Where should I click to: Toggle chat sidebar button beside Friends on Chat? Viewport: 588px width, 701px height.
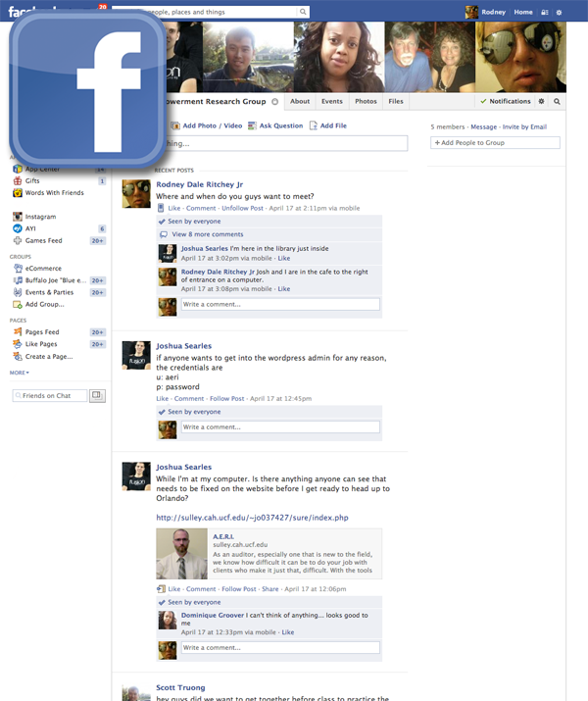tap(97, 396)
